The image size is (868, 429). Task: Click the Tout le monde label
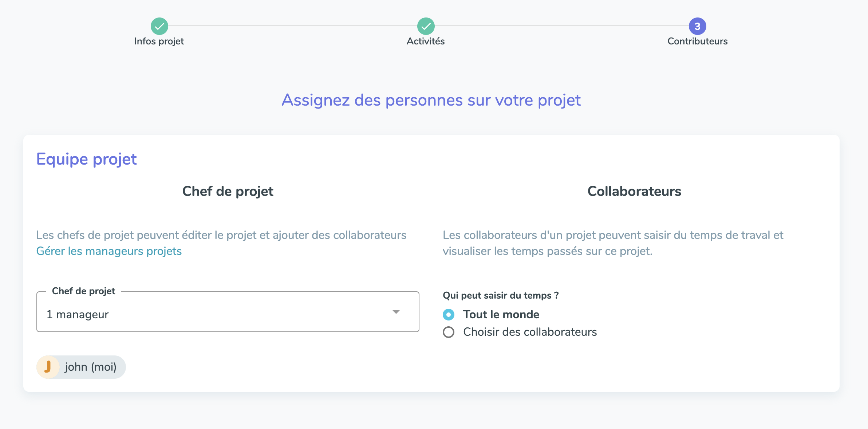pyautogui.click(x=501, y=314)
